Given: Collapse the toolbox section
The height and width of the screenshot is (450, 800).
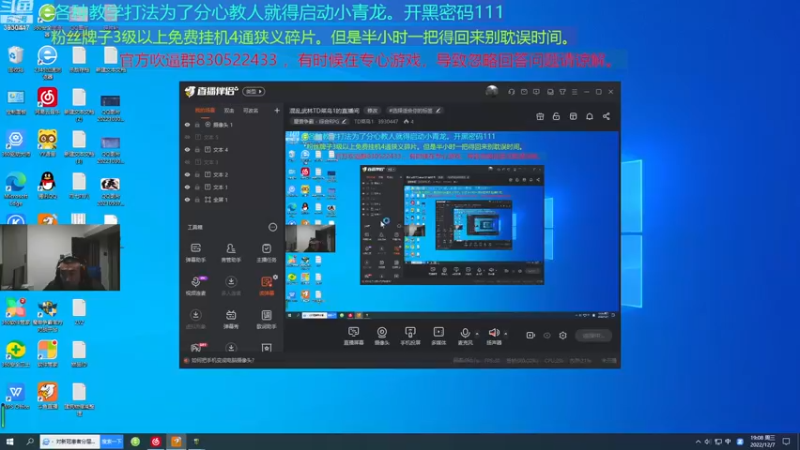Looking at the screenshot, I should click(273, 227).
